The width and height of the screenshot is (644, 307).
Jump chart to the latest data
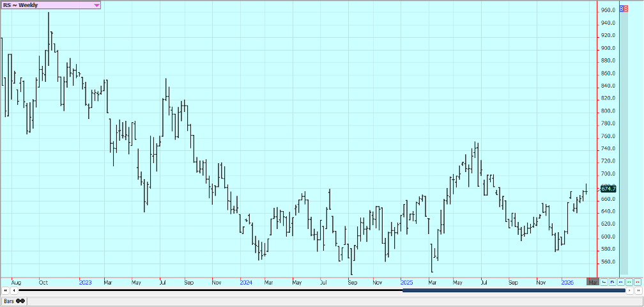tap(638, 290)
